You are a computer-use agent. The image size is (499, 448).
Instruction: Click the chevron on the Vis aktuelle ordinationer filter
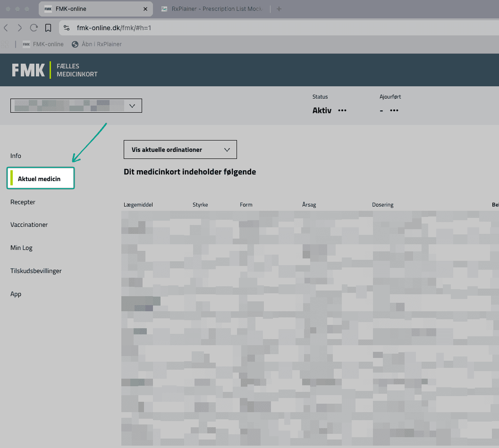pos(226,149)
